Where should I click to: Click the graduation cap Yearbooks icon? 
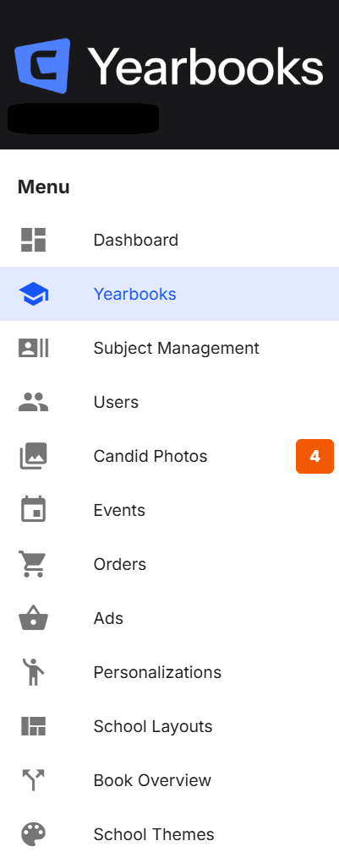point(33,294)
